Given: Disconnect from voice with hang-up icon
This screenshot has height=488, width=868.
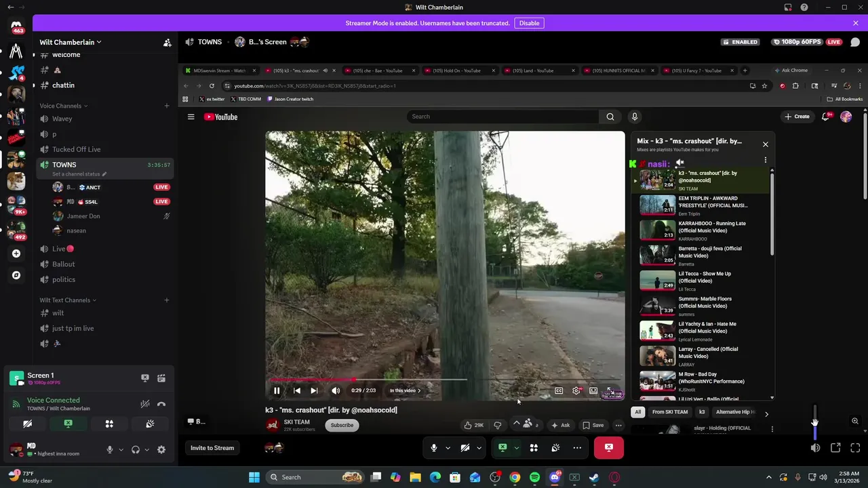Looking at the screenshot, I should coord(161,404).
